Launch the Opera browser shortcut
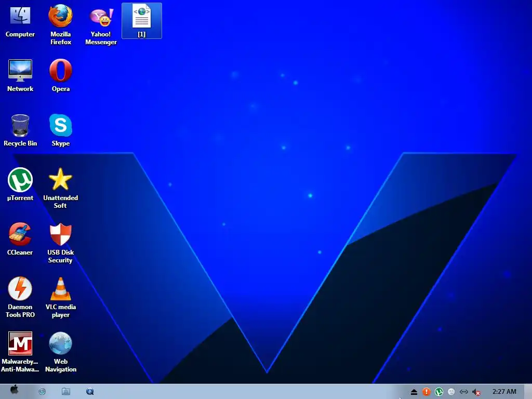The height and width of the screenshot is (399, 532). (60, 75)
